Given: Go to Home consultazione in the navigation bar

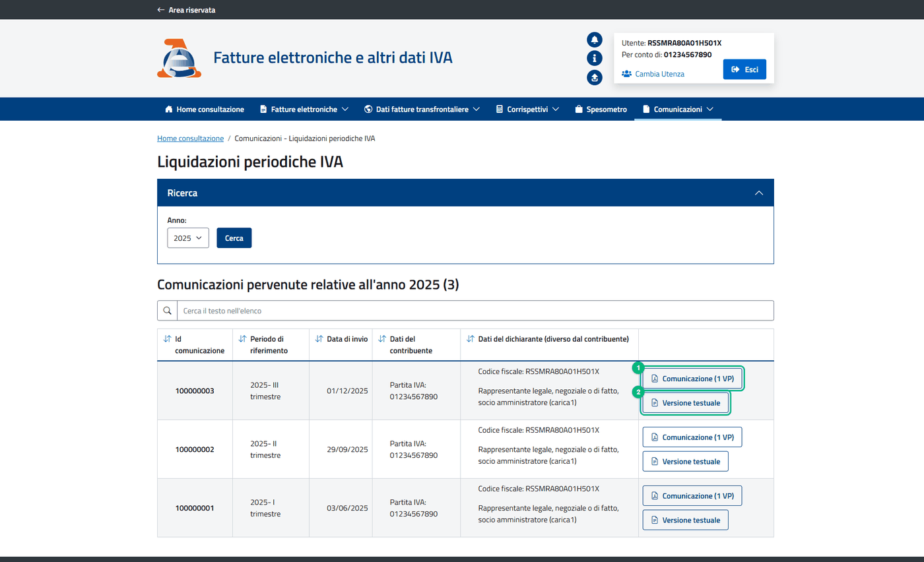Looking at the screenshot, I should 205,109.
